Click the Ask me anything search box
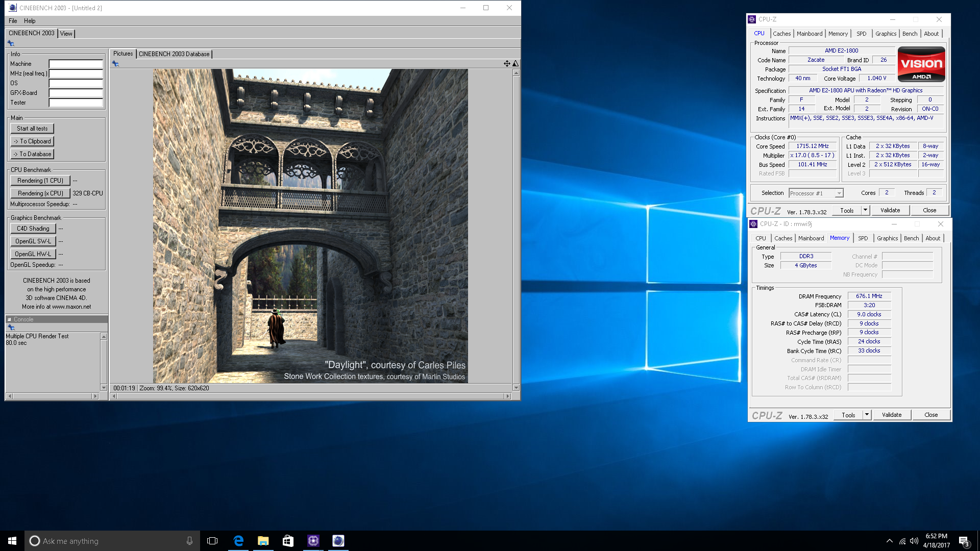The width and height of the screenshot is (980, 551). click(x=112, y=541)
